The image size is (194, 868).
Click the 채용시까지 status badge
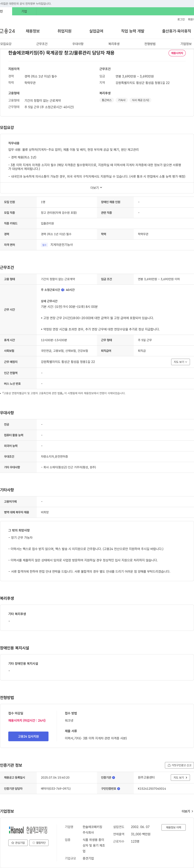click(177, 53)
